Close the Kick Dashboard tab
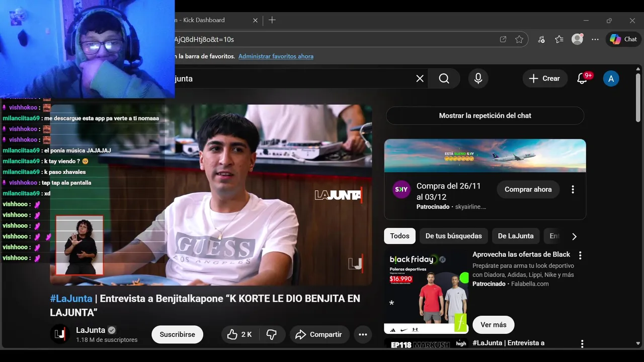The image size is (644, 362). pos(255,20)
